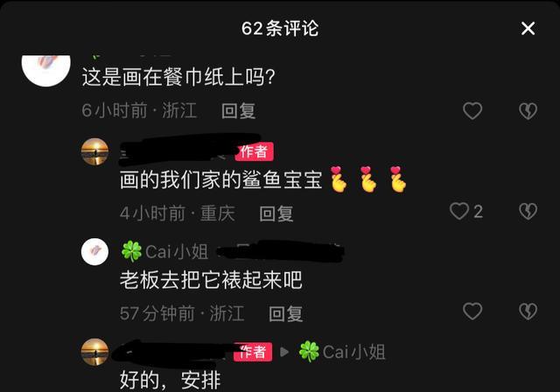The height and width of the screenshot is (392, 560).
Task: Like the 这是画在餐巾纸上吗 comment
Action: point(472,110)
